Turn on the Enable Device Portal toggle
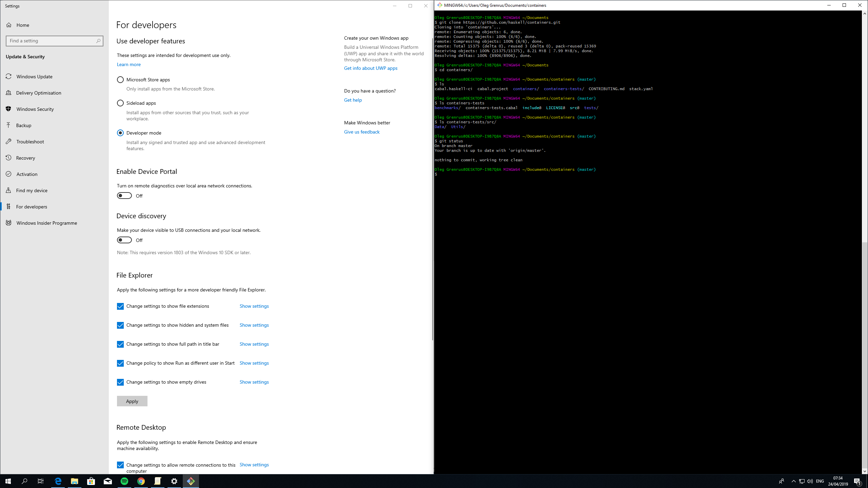 pyautogui.click(x=124, y=195)
